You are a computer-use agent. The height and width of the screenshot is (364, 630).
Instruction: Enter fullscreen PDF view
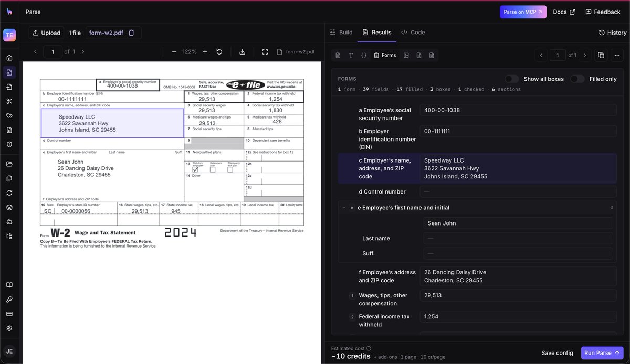coord(265,52)
